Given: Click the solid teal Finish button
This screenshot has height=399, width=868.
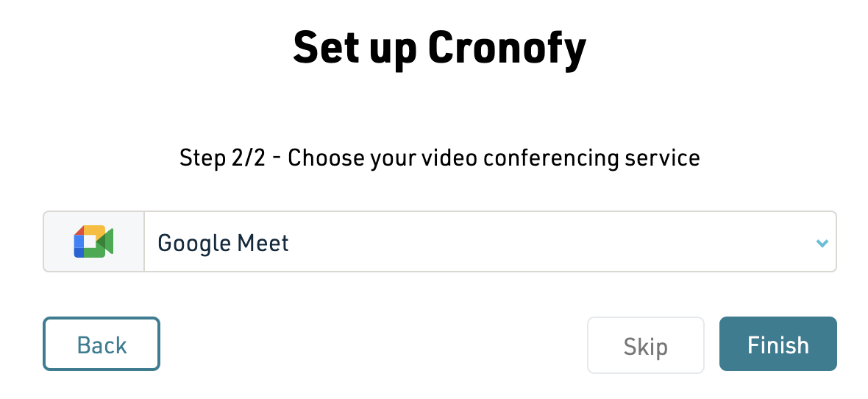Looking at the screenshot, I should click(778, 344).
